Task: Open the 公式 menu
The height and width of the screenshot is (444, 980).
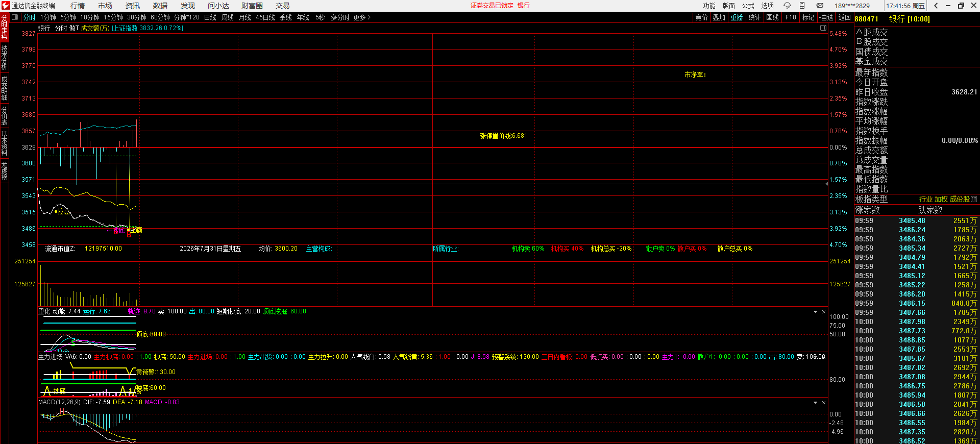Action: click(x=748, y=6)
